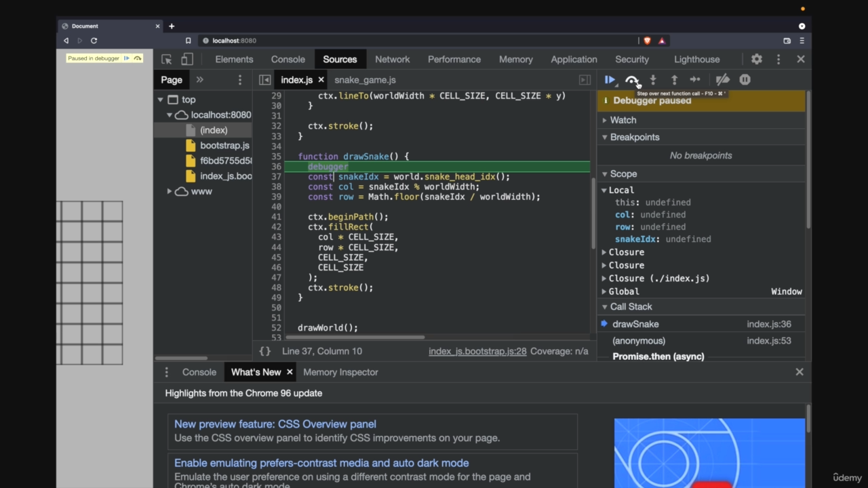Click Step over next function call
The height and width of the screenshot is (488, 868).
[x=631, y=80]
